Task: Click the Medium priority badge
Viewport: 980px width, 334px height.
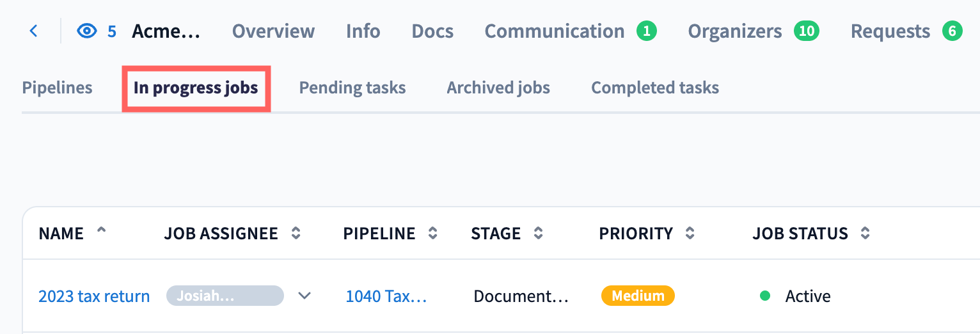Action: tap(637, 296)
